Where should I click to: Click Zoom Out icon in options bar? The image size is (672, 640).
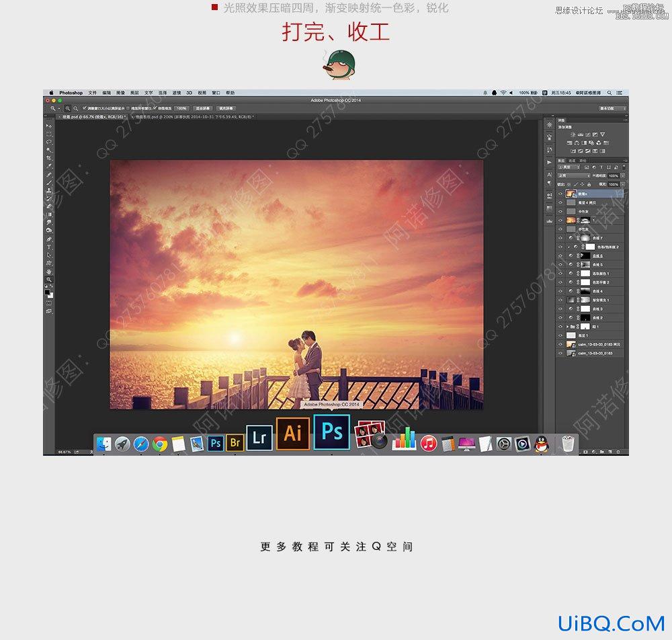point(75,108)
